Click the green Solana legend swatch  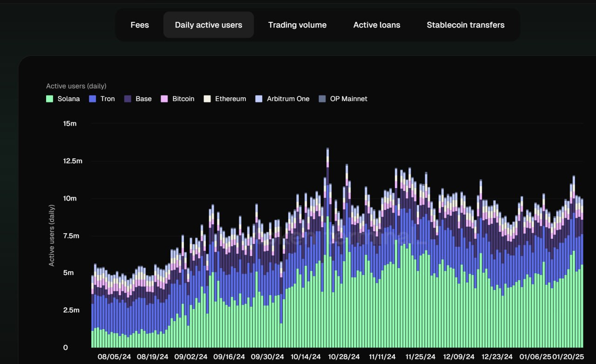pos(50,99)
